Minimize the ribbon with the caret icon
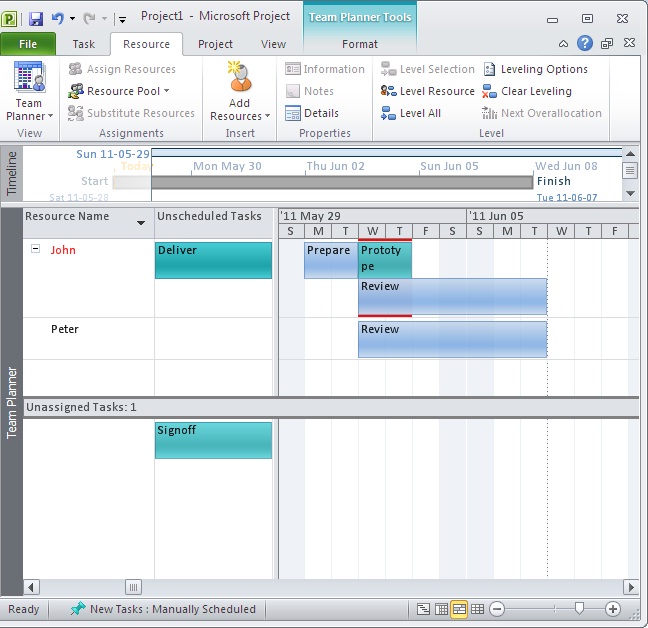 (563, 44)
